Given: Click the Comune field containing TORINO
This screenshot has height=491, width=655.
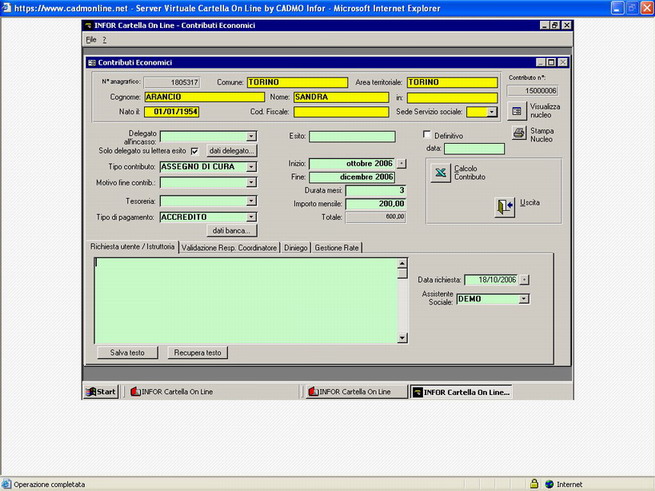Looking at the screenshot, I should click(297, 82).
